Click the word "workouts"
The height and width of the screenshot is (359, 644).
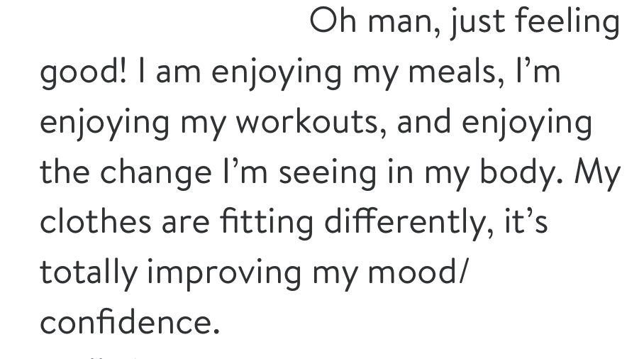click(306, 122)
